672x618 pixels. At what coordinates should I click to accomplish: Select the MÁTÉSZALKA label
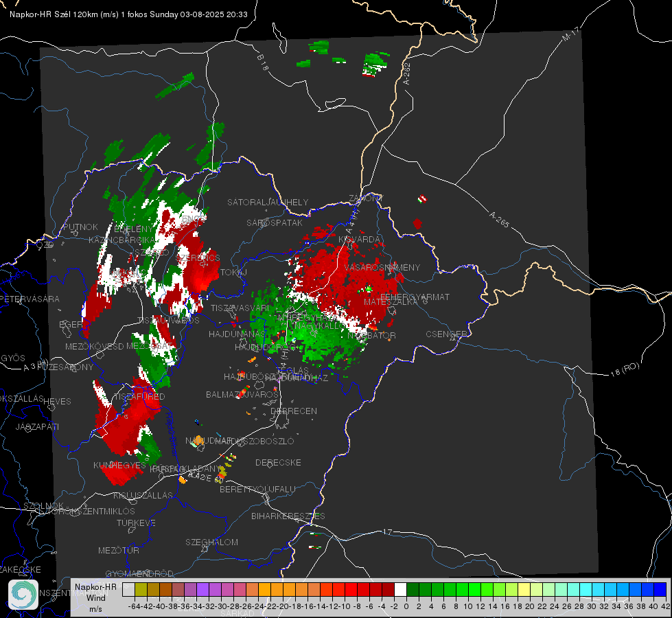pyautogui.click(x=391, y=302)
